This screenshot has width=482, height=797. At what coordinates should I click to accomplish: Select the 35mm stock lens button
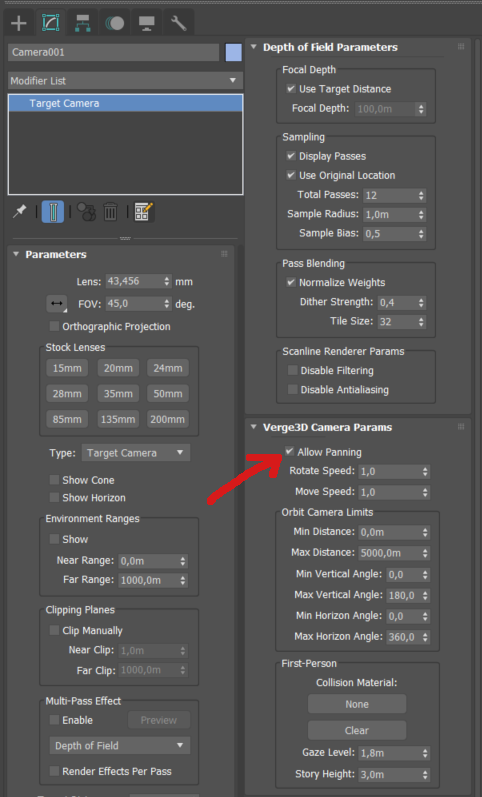[118, 393]
